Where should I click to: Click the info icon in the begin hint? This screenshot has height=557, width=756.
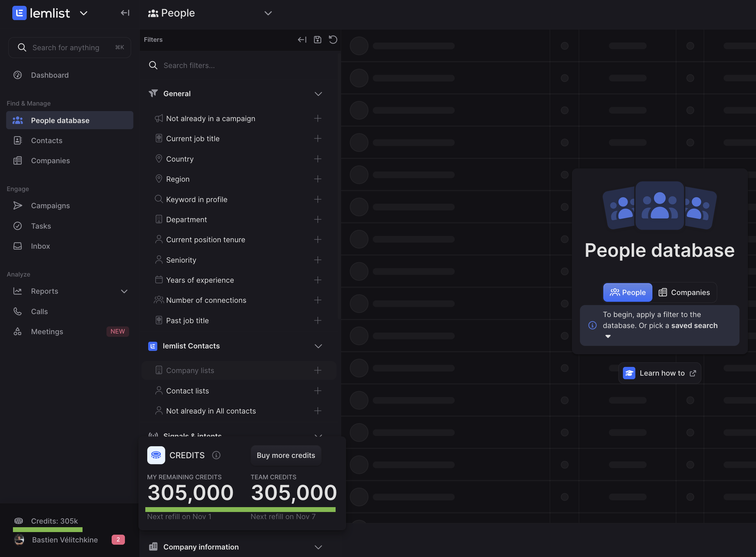pyautogui.click(x=592, y=325)
